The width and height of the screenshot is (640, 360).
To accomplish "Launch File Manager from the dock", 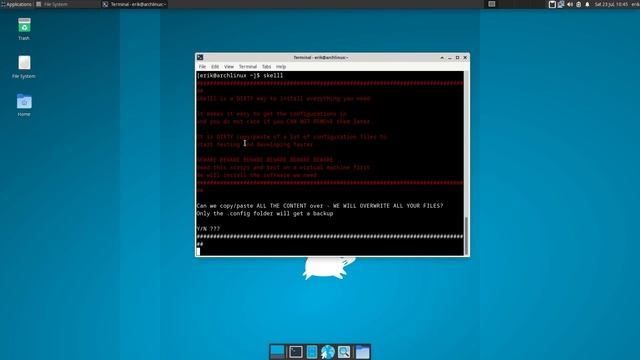I will click(x=312, y=352).
